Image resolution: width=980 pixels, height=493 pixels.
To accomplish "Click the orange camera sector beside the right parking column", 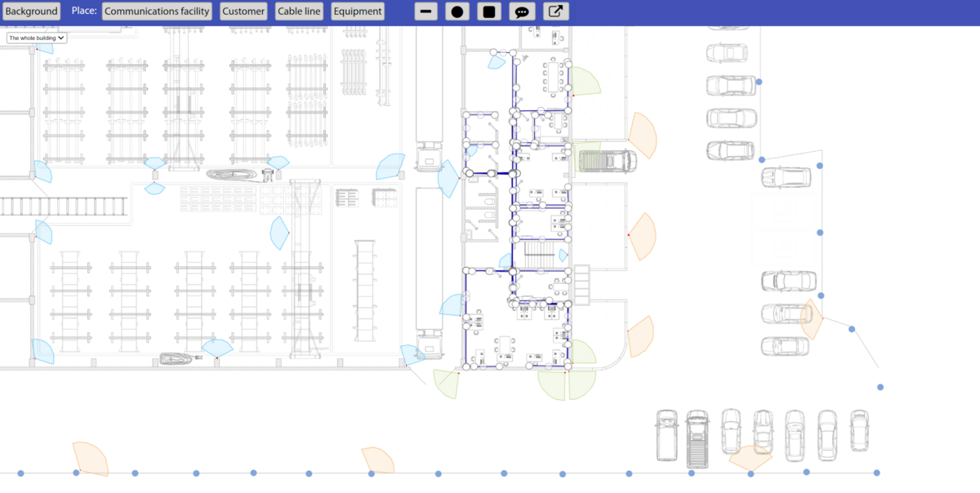I will (808, 318).
